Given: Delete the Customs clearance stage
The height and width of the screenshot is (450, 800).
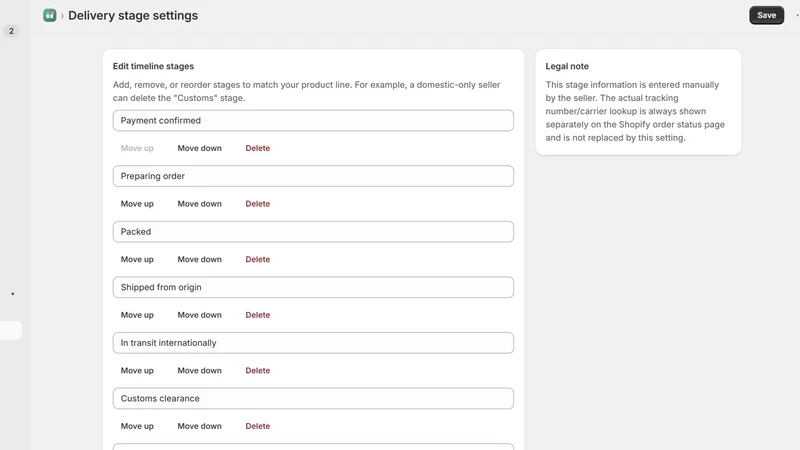Looking at the screenshot, I should 258,426.
